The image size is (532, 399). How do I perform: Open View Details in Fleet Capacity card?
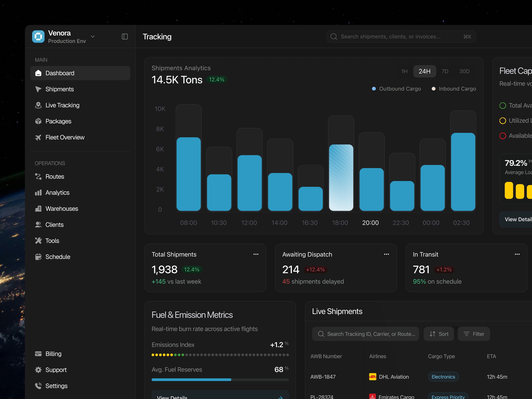[x=516, y=219]
